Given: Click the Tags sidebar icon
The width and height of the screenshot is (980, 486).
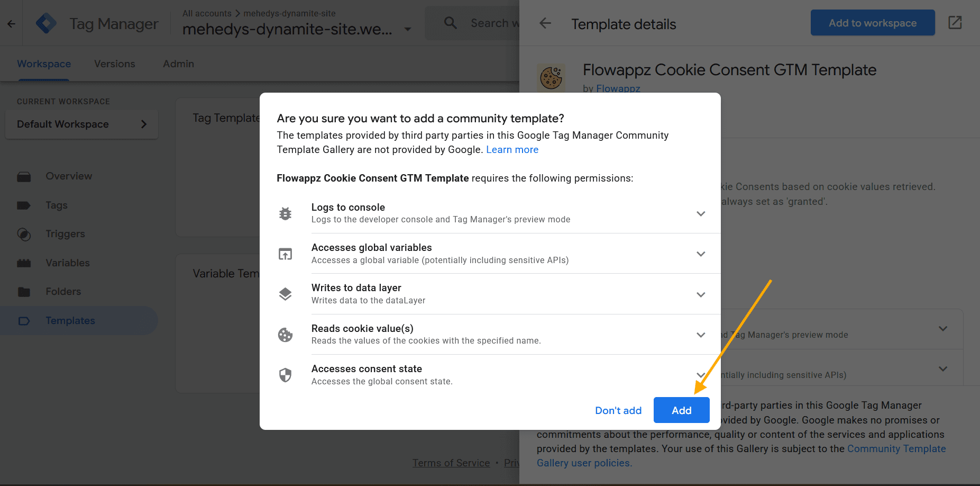Looking at the screenshot, I should tap(24, 205).
